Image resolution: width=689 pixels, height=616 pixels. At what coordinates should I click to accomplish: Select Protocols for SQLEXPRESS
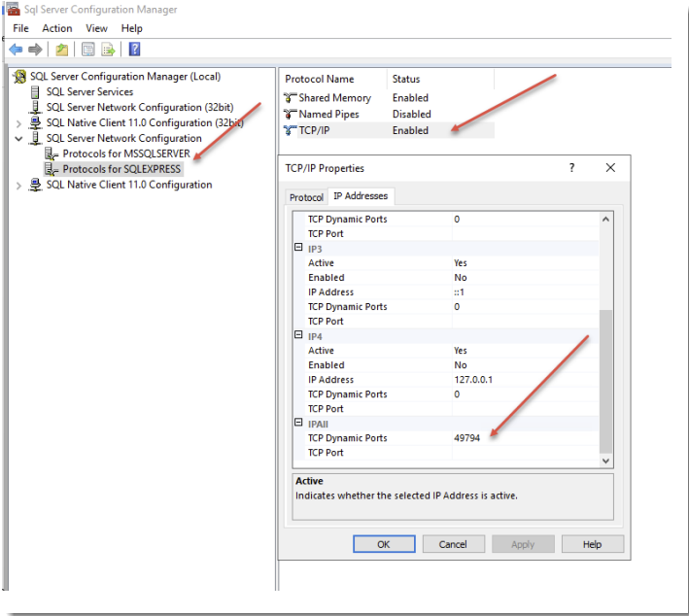pos(121,169)
